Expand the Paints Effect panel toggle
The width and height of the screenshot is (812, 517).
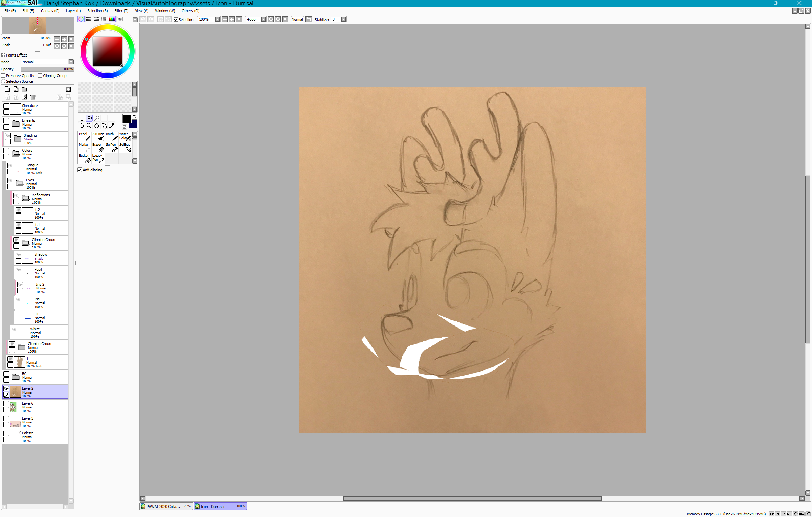click(x=3, y=55)
